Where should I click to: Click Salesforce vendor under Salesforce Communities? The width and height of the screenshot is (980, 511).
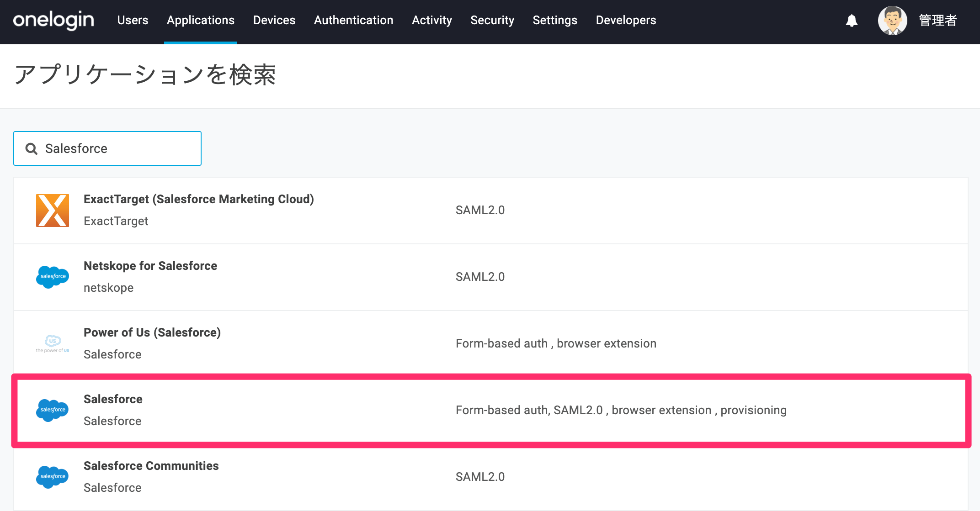click(112, 488)
